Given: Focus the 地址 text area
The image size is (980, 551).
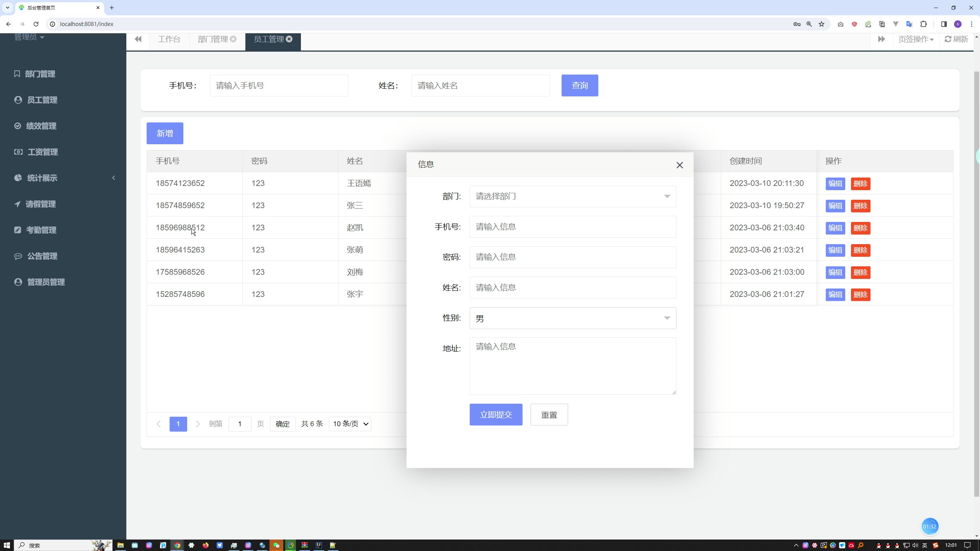Looking at the screenshot, I should coord(573,366).
